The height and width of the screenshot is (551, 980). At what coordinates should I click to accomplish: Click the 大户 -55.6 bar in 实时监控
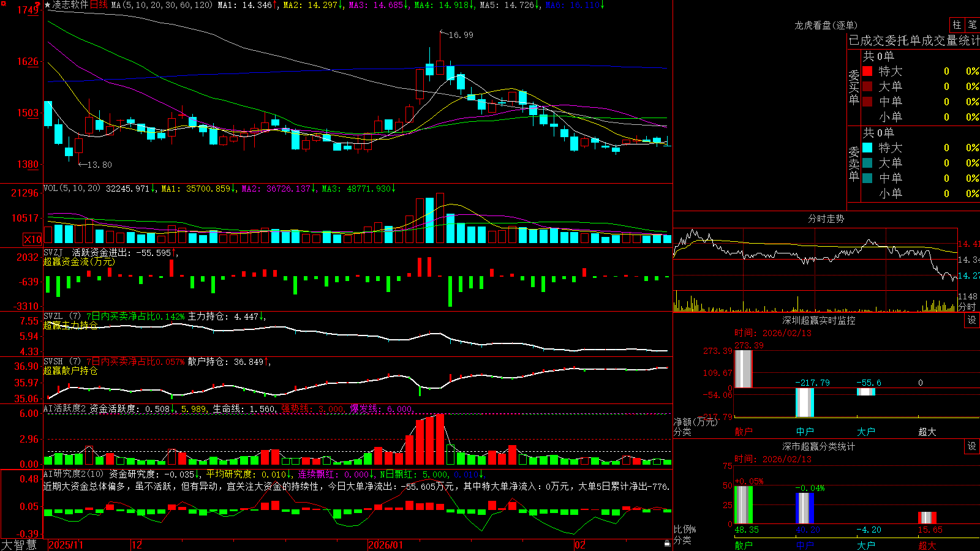point(866,392)
